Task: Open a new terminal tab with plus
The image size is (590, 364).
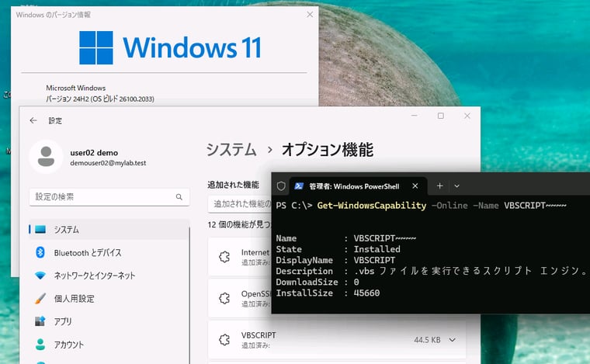Action: [x=439, y=185]
